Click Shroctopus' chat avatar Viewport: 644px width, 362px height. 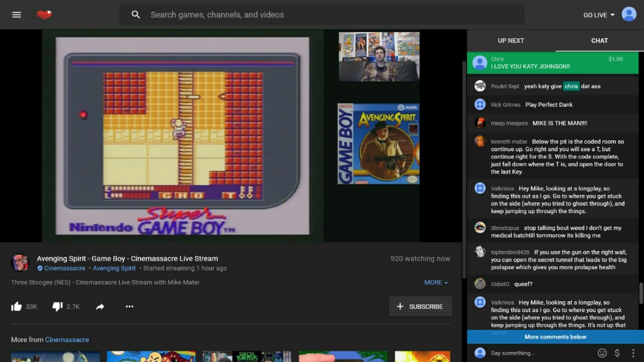[480, 228]
